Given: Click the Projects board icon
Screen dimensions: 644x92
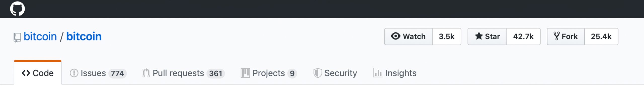Looking at the screenshot, I should click(245, 73).
